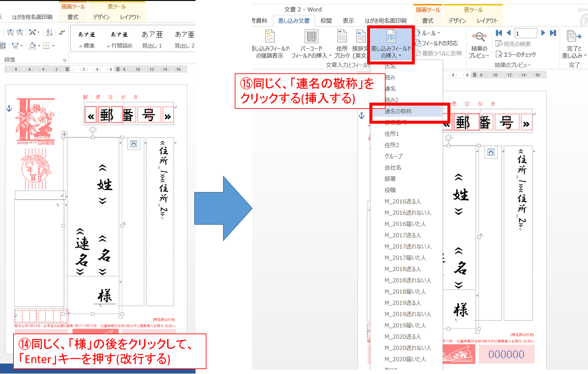Screen dimensions: 588x374
Task: Click the A-Z sort icon
Action: click(49, 32)
